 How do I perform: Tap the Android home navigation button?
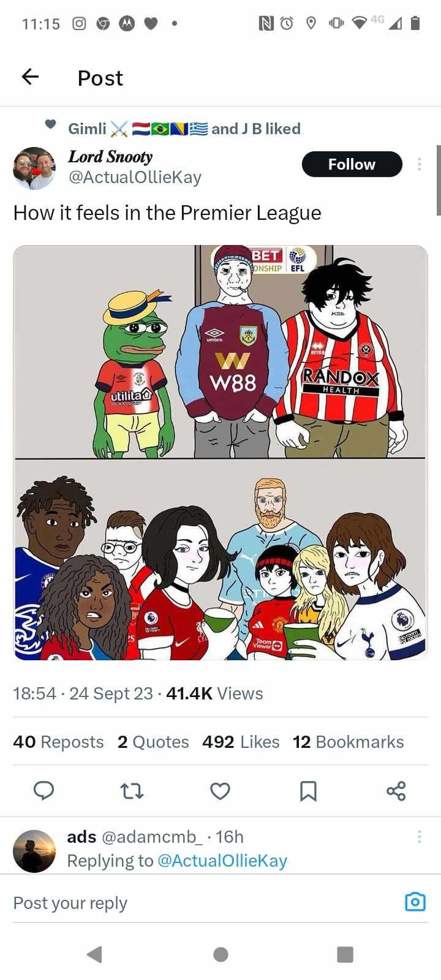(x=221, y=954)
